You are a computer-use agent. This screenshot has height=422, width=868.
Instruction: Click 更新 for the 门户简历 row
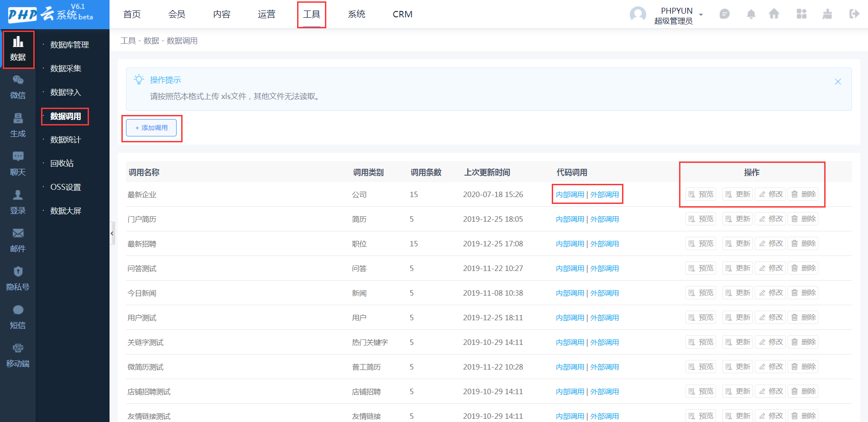coord(737,219)
